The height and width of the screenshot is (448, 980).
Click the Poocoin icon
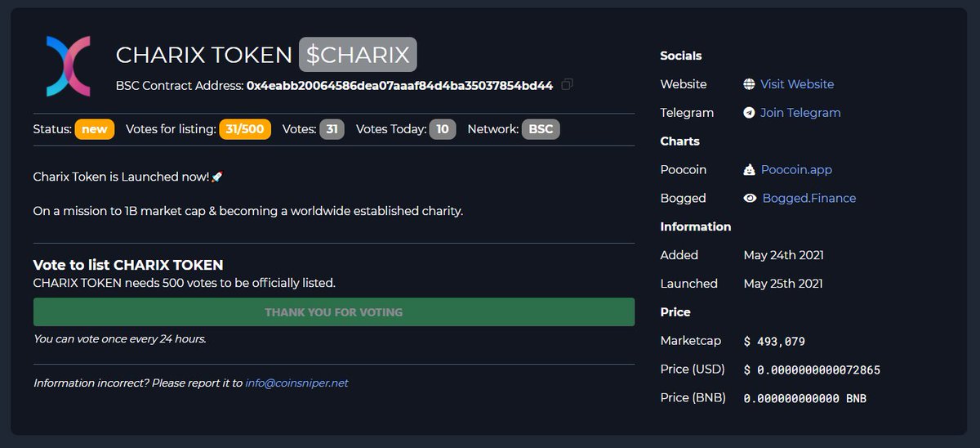(749, 170)
